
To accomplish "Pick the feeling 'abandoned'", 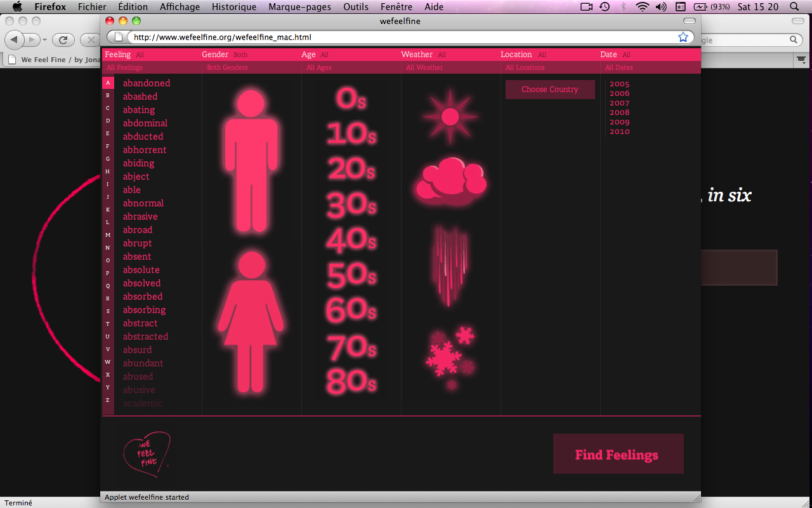I will pyautogui.click(x=147, y=83).
